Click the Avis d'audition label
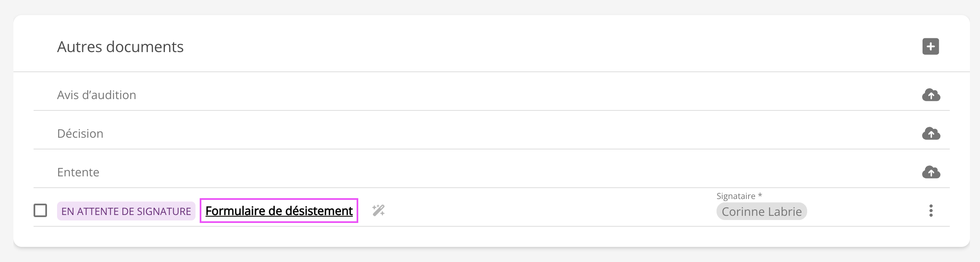980x262 pixels. [96, 95]
